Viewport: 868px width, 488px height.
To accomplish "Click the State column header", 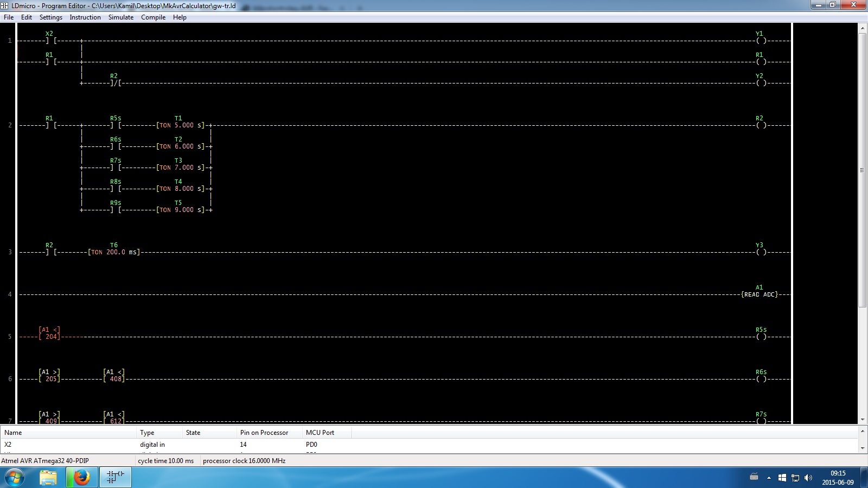I will click(210, 433).
